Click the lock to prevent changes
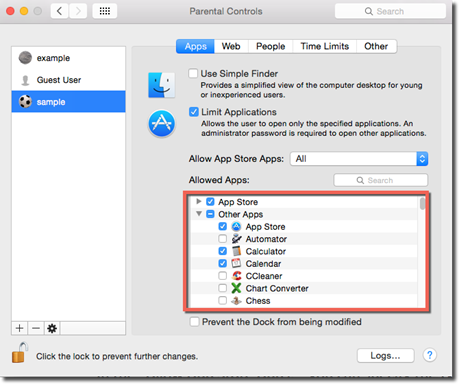The image size is (459, 384). tap(19, 353)
